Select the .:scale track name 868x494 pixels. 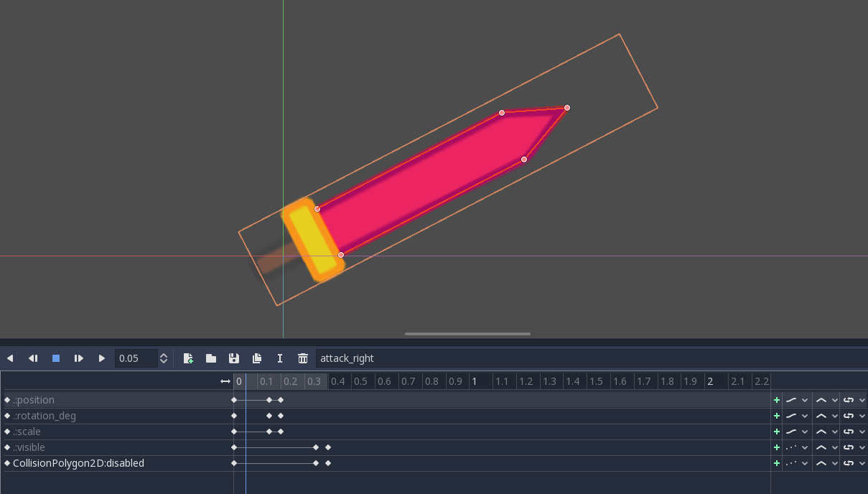tap(27, 432)
